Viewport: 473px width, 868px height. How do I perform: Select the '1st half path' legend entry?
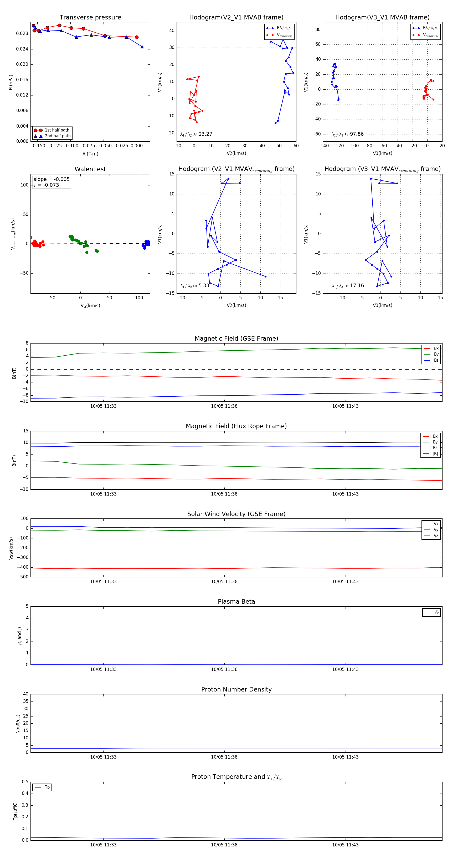click(52, 130)
